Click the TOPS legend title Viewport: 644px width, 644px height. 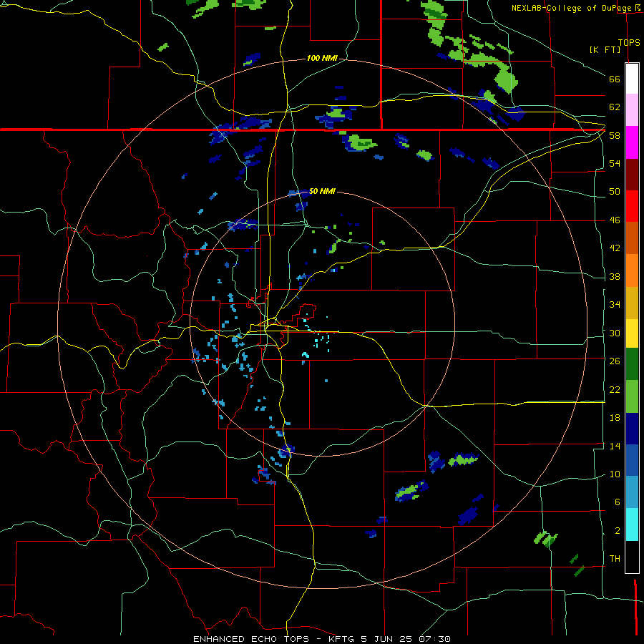click(629, 43)
